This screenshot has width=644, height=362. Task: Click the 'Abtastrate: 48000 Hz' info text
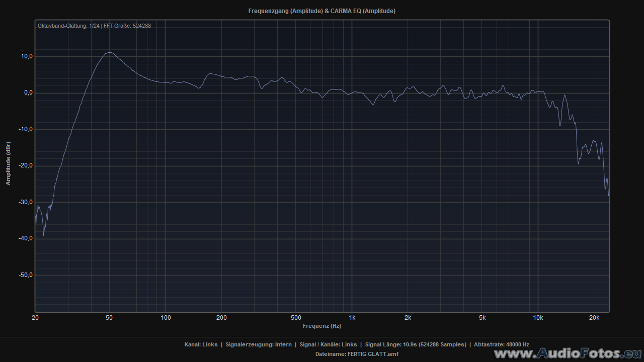tap(502, 344)
